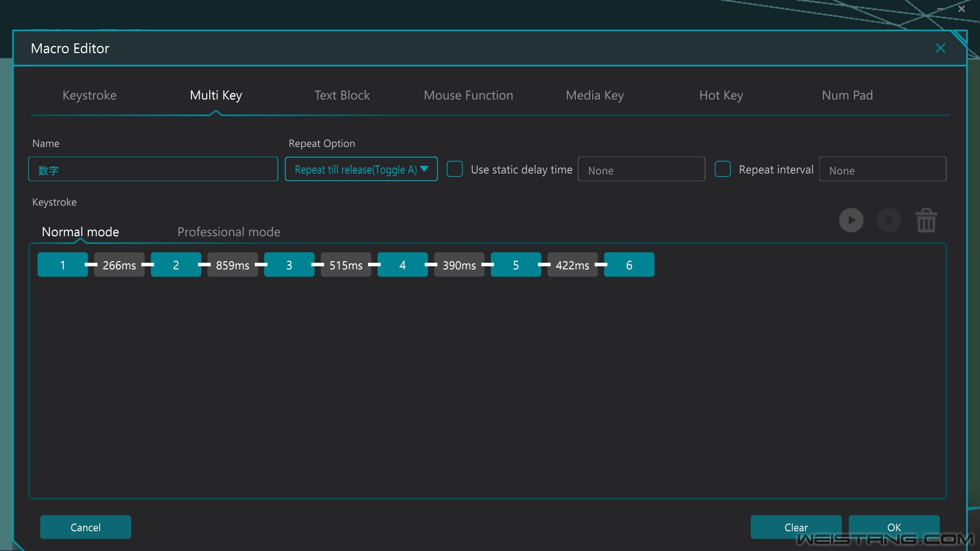The image size is (980, 551).
Task: Enable Repeat interval checkbox
Action: [x=723, y=169]
